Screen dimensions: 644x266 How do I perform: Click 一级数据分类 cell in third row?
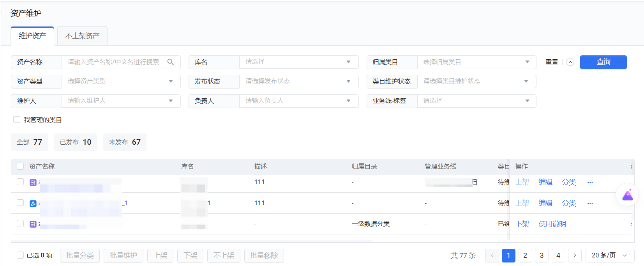371,224
